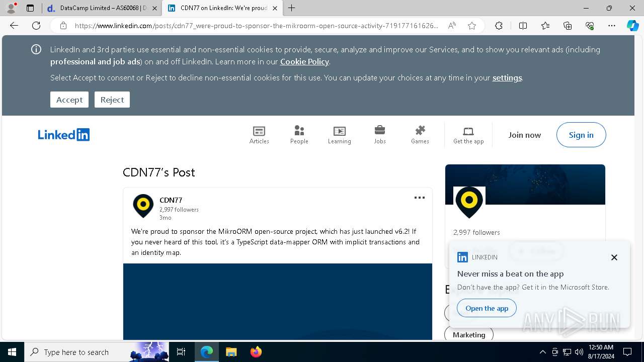Open the Collections icon
This screenshot has height=362, width=644.
click(568, 26)
